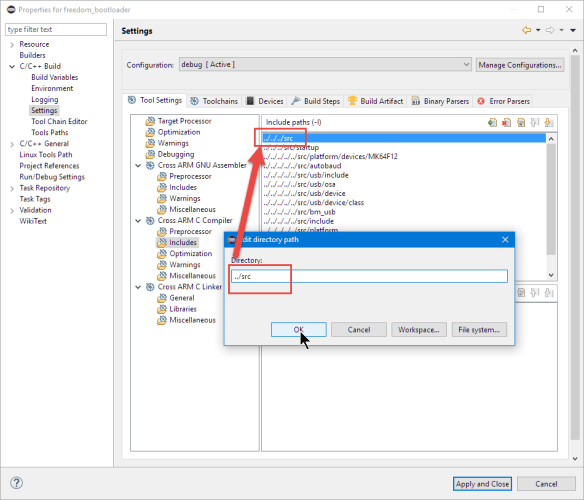This screenshot has width=584, height=500.
Task: Click OK in the edit directory dialog
Action: tap(299, 330)
